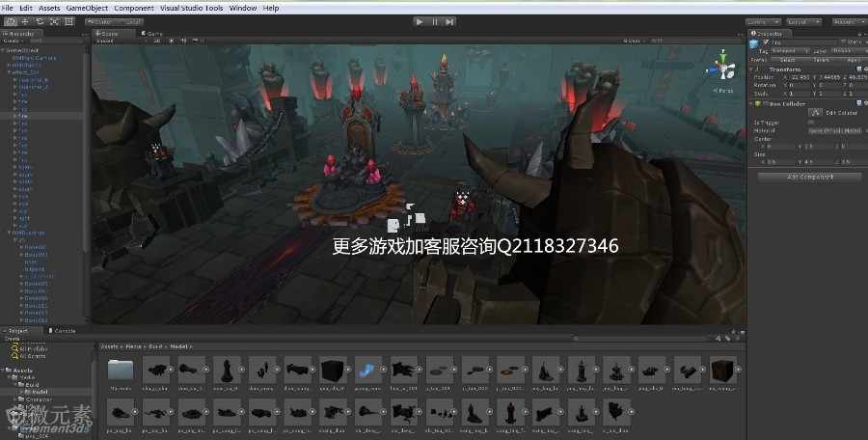Open the Edit menu
868x440 pixels.
(25, 8)
